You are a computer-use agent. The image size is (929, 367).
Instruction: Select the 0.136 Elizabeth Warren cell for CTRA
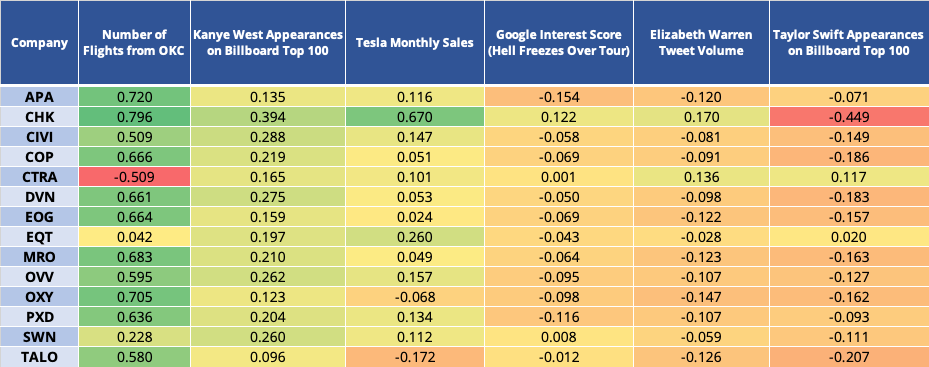tap(701, 177)
